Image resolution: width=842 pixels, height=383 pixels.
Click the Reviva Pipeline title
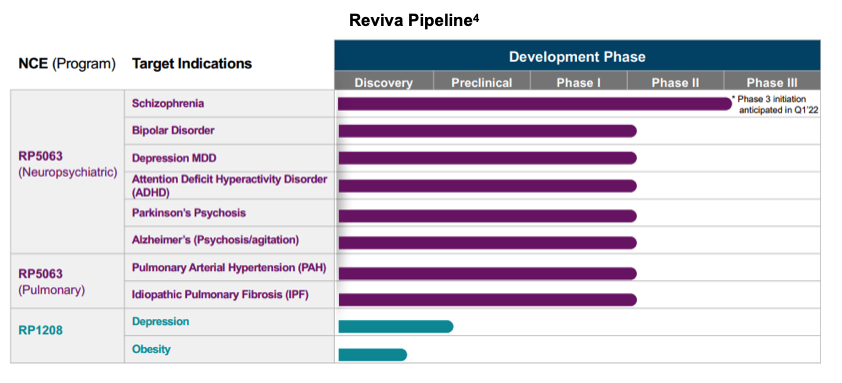(414, 20)
